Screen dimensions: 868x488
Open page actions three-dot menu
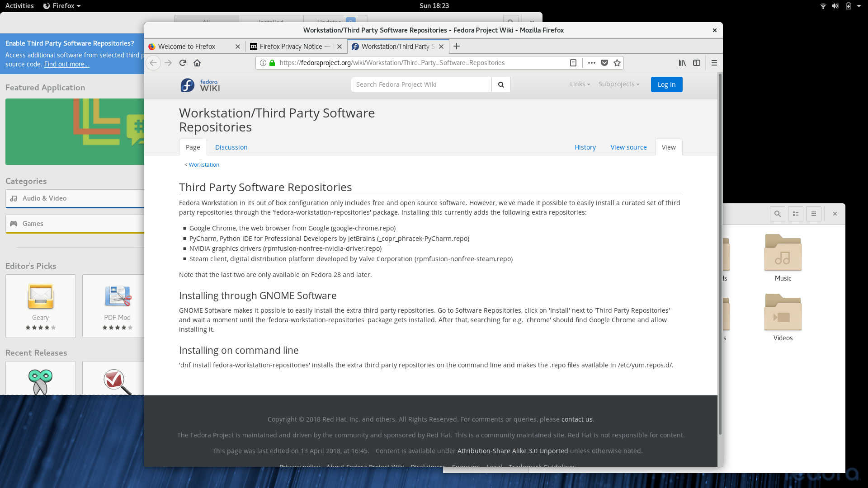tap(591, 63)
